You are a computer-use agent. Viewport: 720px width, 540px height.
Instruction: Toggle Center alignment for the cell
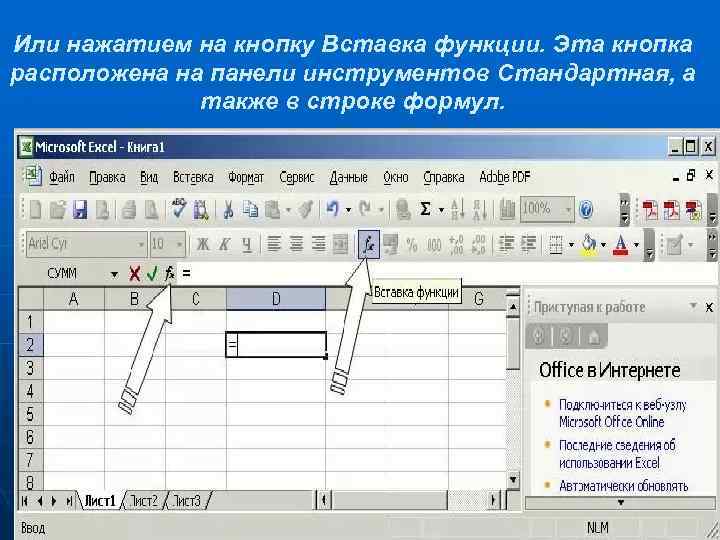pyautogui.click(x=296, y=244)
